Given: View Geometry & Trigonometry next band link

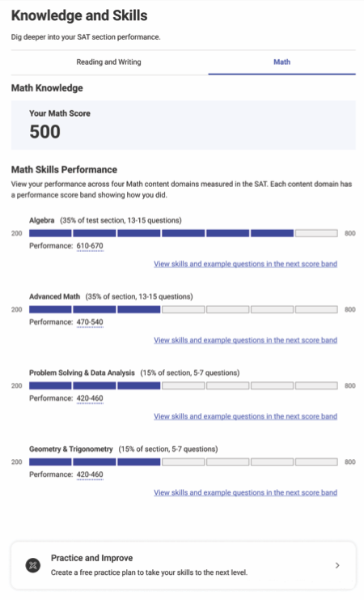Looking at the screenshot, I should (245, 492).
